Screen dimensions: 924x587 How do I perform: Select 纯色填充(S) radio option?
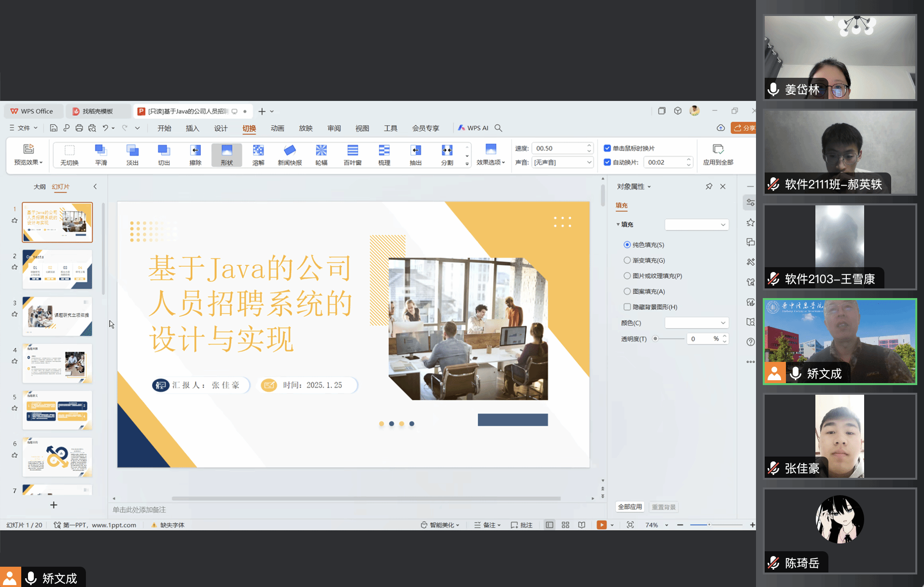[627, 245]
